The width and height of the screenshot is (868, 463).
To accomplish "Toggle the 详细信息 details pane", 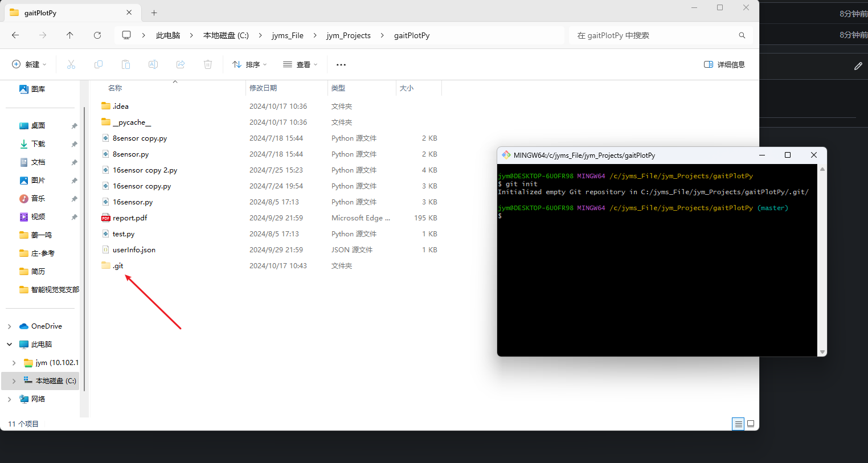I will click(x=724, y=64).
